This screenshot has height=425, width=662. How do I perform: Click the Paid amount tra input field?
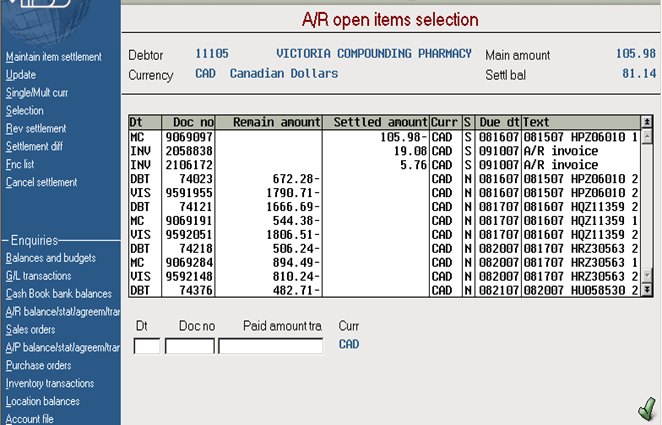point(271,346)
